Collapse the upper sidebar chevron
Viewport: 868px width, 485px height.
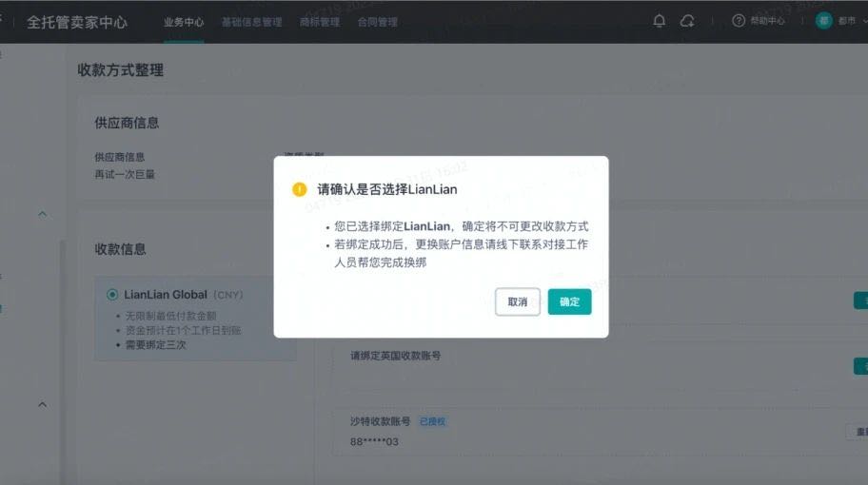coord(42,214)
